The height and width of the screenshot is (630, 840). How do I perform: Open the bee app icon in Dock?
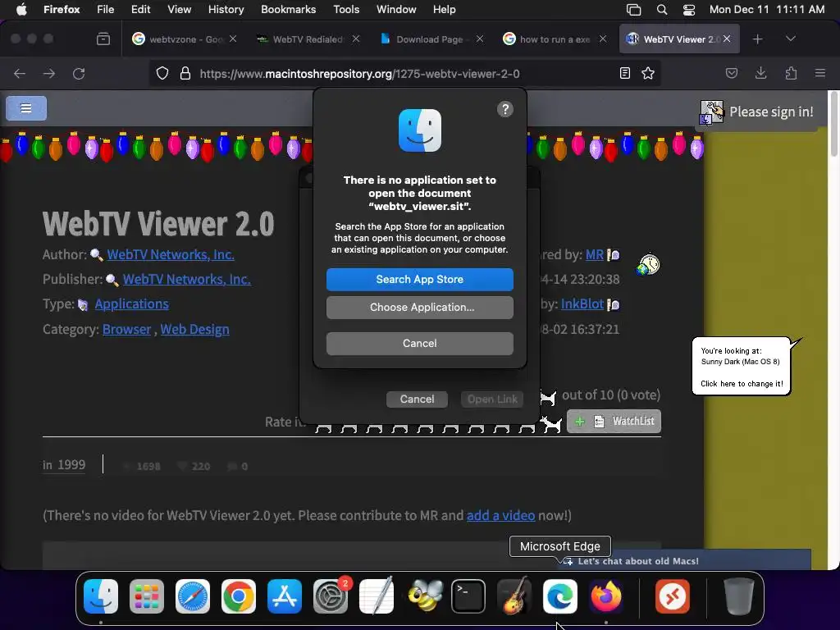pos(425,596)
